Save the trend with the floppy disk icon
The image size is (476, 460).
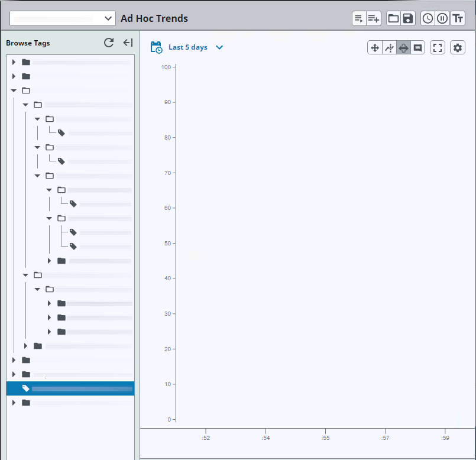[x=408, y=18]
